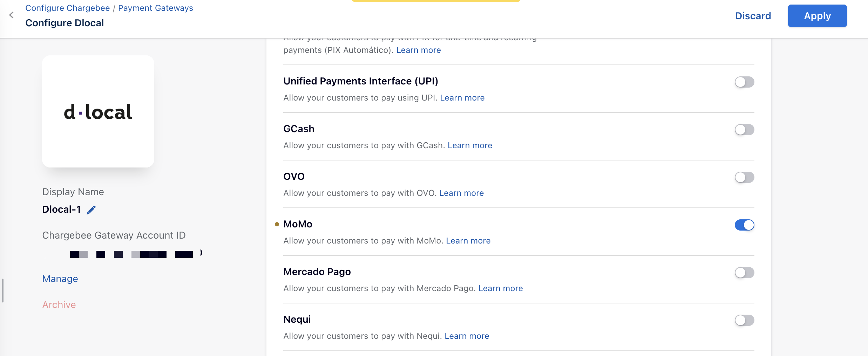The height and width of the screenshot is (356, 868).
Task: Go to Payment Gateways breadcrumb
Action: (156, 8)
